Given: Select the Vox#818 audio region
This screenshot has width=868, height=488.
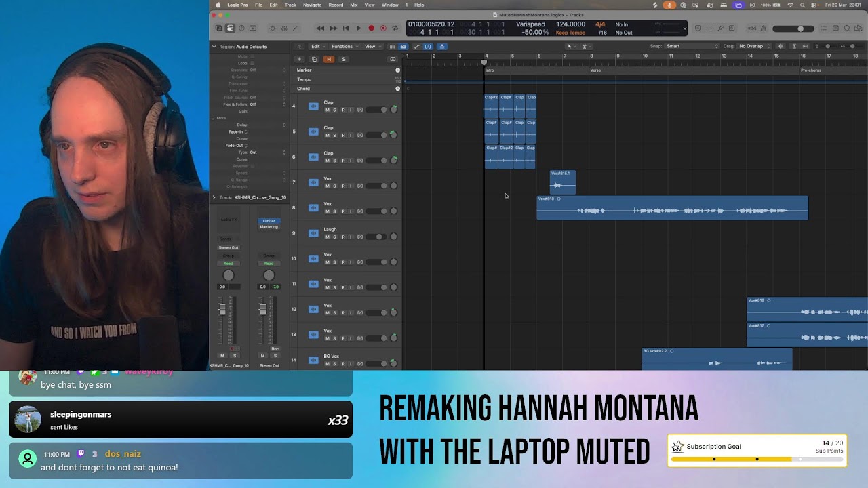Looking at the screenshot, I should pos(672,207).
